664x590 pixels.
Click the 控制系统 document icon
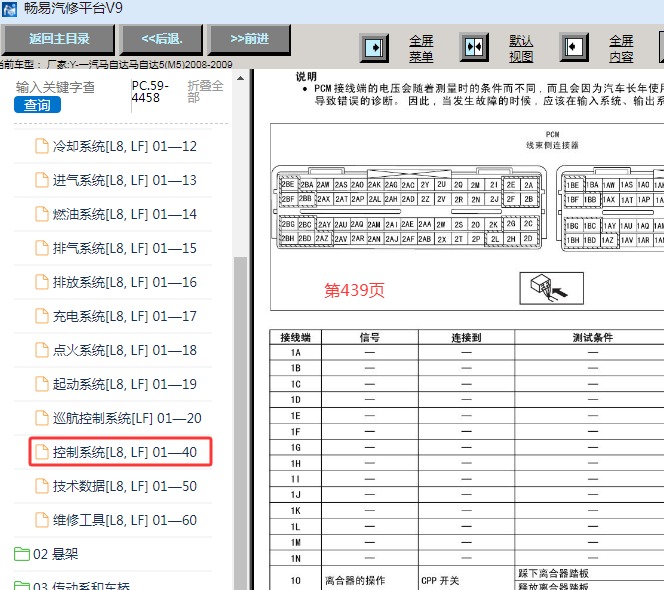[x=42, y=452]
